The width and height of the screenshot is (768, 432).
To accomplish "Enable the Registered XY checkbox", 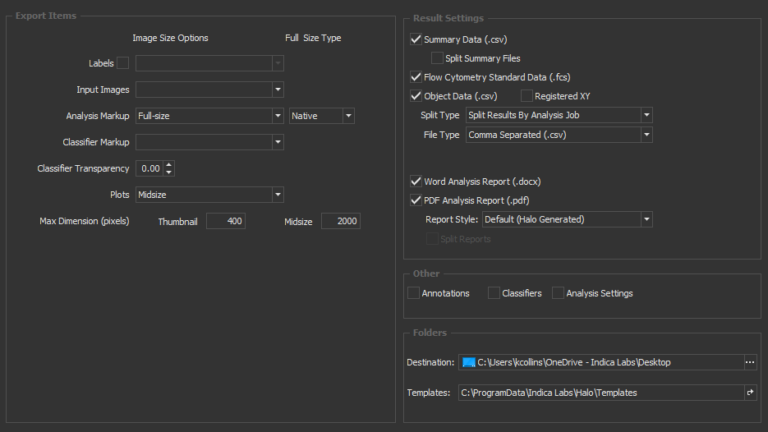I will point(527,96).
